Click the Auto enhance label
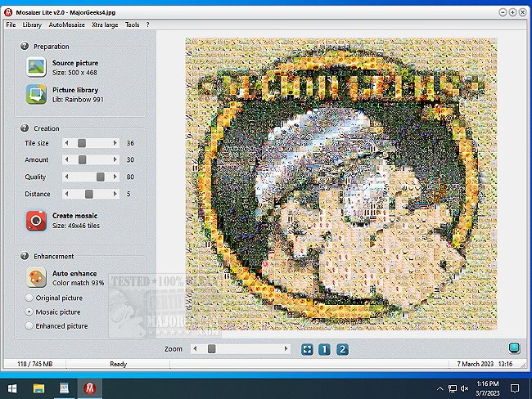The height and width of the screenshot is (399, 532). pyautogui.click(x=74, y=274)
